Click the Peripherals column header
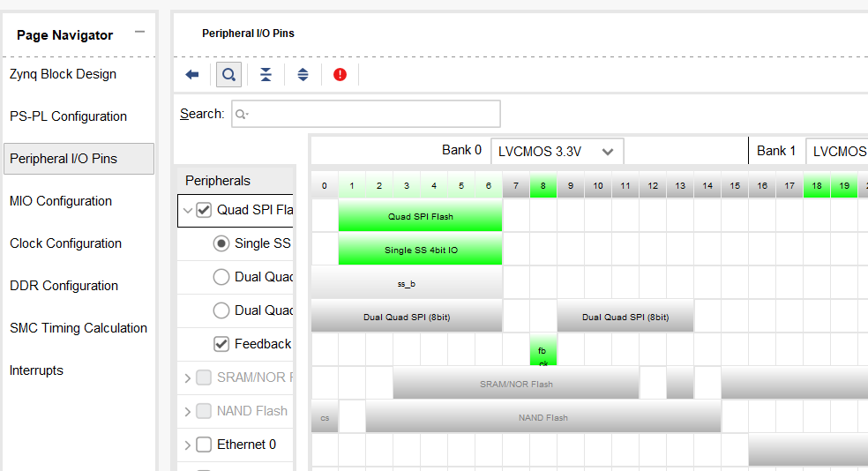This screenshot has width=868, height=471. click(x=236, y=181)
